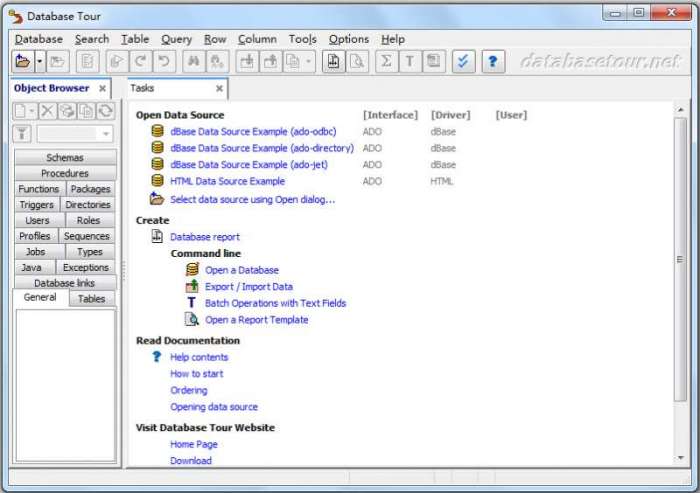Screen dimensions: 700x493
Task: Click the checkmark tasks toolbar icon
Action: pyautogui.click(x=461, y=62)
